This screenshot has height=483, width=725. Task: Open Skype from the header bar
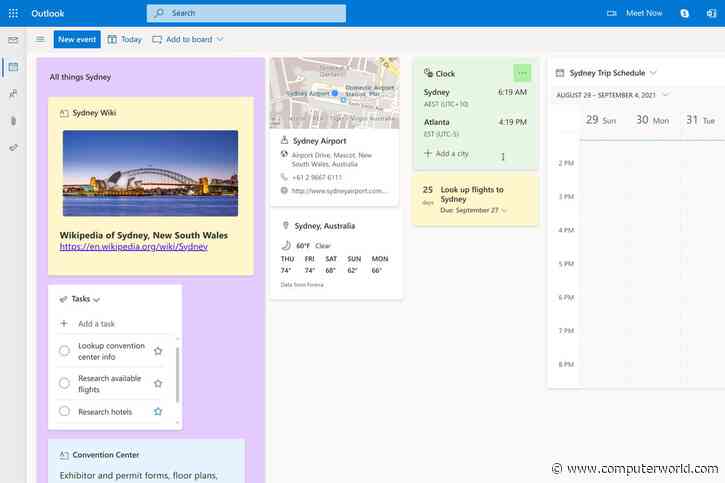(x=685, y=13)
